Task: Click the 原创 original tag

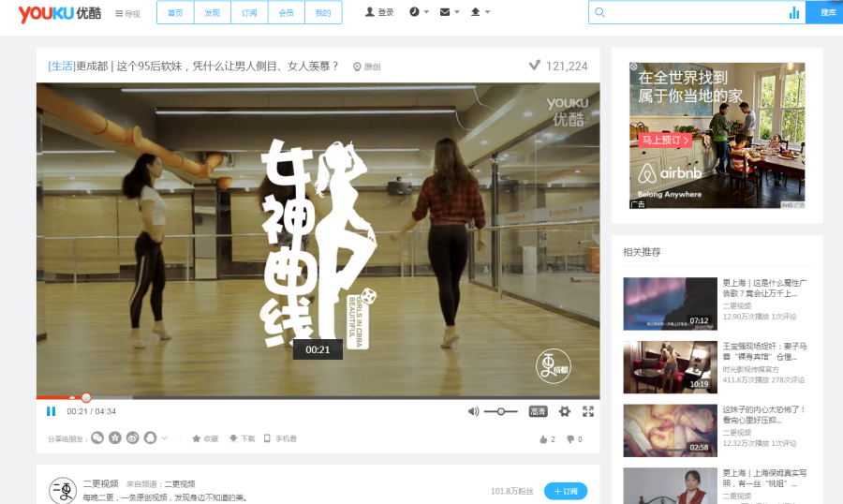Action: point(366,67)
